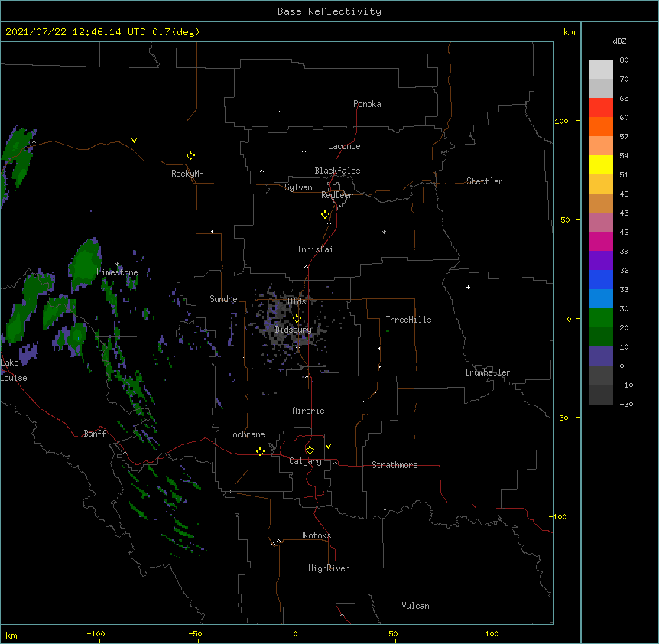Select the Blackfalds label
The height and width of the screenshot is (644, 659).
coord(337,171)
